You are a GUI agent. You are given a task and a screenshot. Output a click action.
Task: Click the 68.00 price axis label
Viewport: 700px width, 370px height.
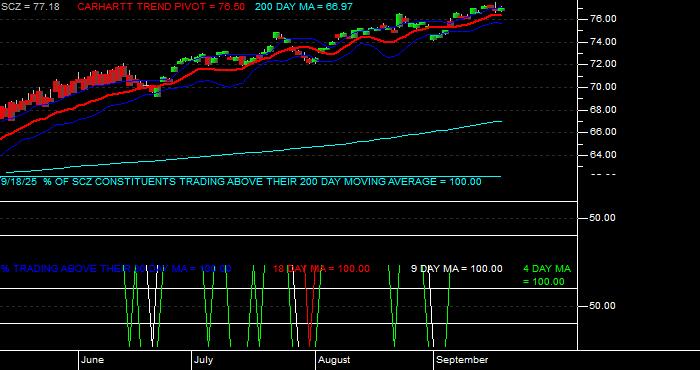[x=603, y=110]
